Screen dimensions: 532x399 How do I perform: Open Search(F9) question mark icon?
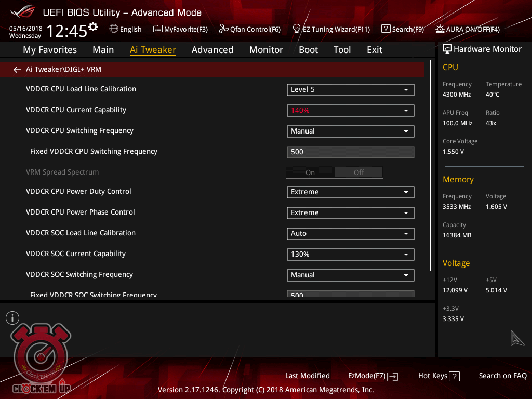385,29
